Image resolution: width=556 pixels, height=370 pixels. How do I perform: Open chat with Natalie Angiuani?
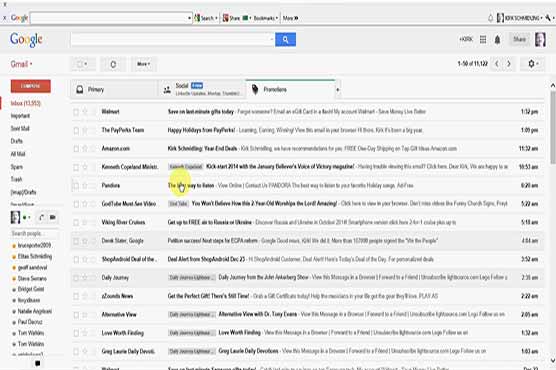coord(34,311)
